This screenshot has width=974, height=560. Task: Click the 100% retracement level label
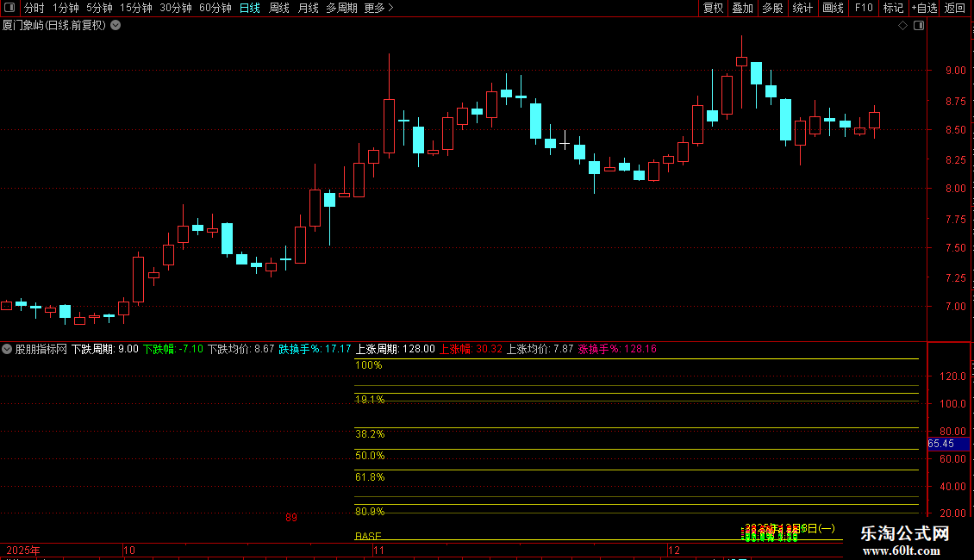point(368,365)
